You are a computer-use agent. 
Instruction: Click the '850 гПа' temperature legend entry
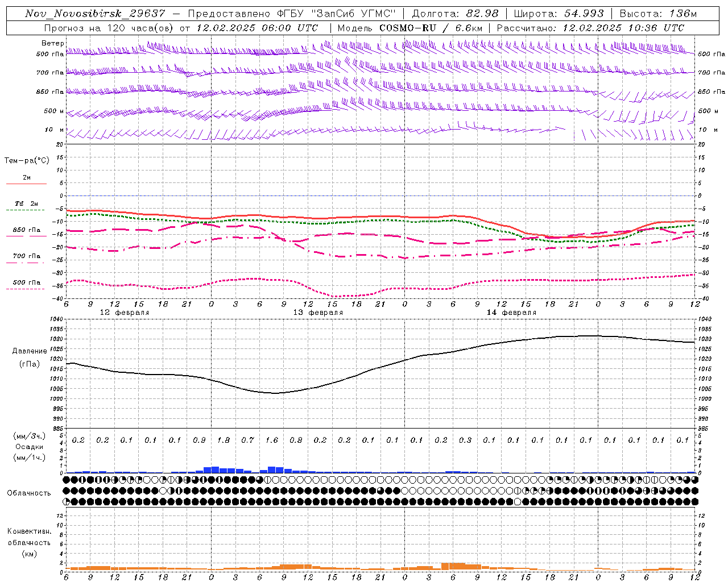pyautogui.click(x=27, y=230)
